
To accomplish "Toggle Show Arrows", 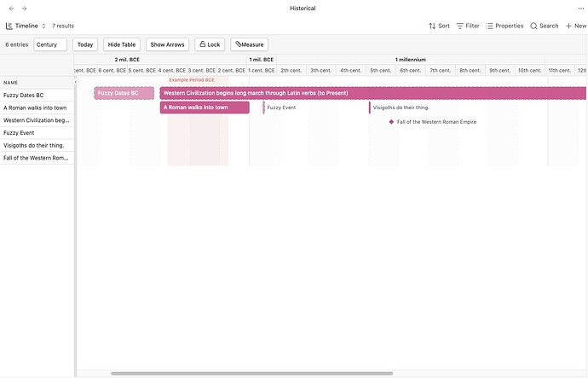I will [167, 44].
